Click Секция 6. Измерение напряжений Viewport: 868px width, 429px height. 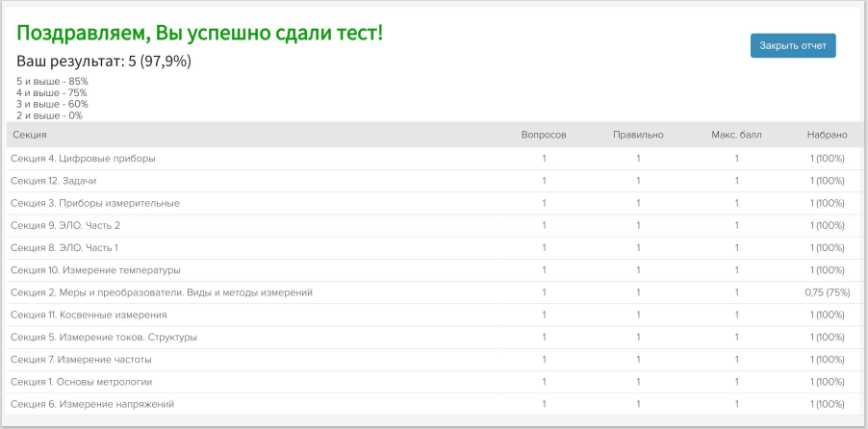pos(92,404)
